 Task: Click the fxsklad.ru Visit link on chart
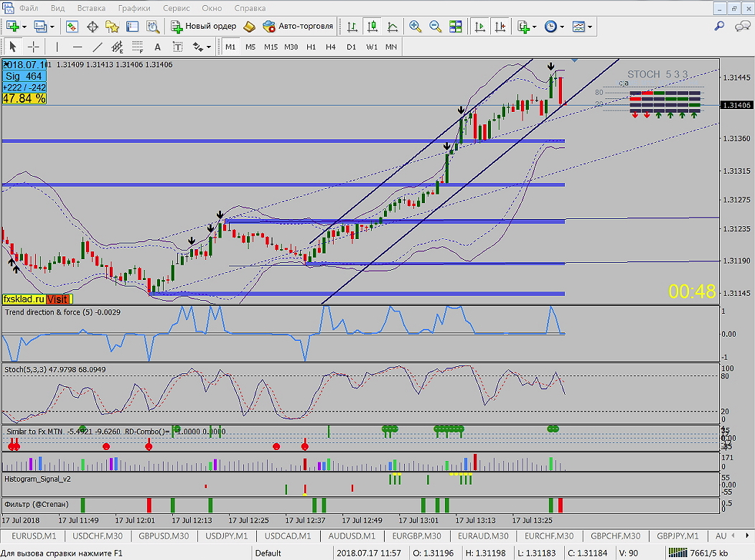click(x=37, y=299)
